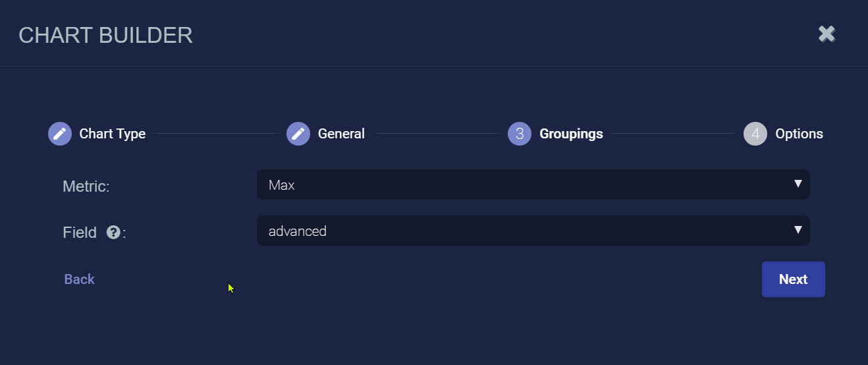Select the Groupings step label
Image resolution: width=868 pixels, height=365 pixels.
point(571,134)
